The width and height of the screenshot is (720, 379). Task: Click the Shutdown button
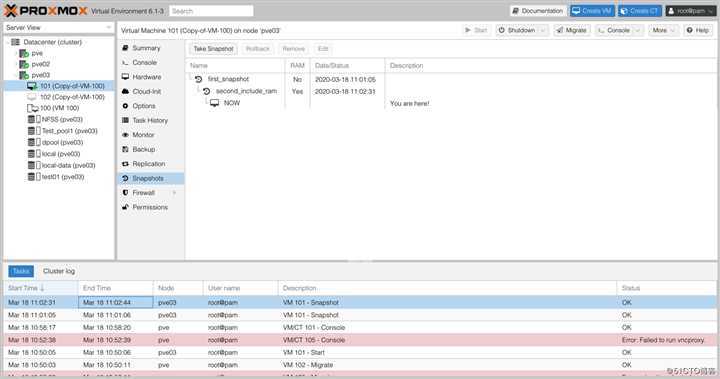(x=517, y=30)
